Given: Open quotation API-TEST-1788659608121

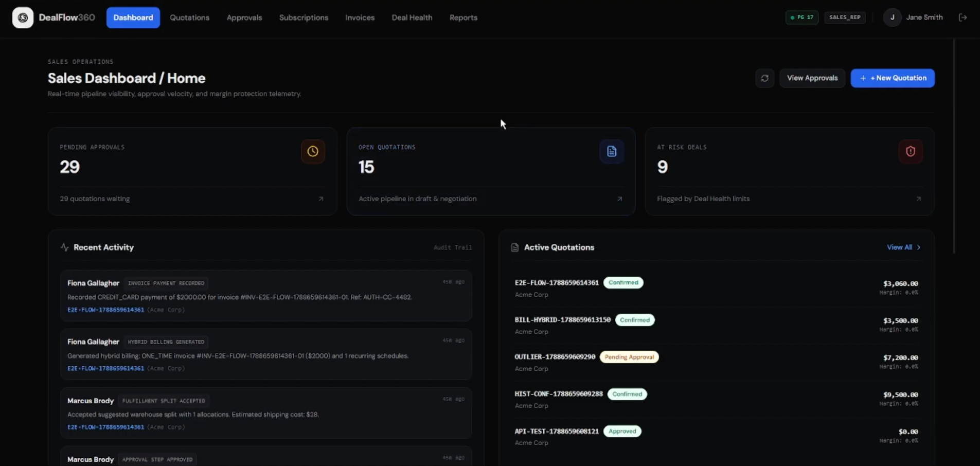Looking at the screenshot, I should coord(557,431).
